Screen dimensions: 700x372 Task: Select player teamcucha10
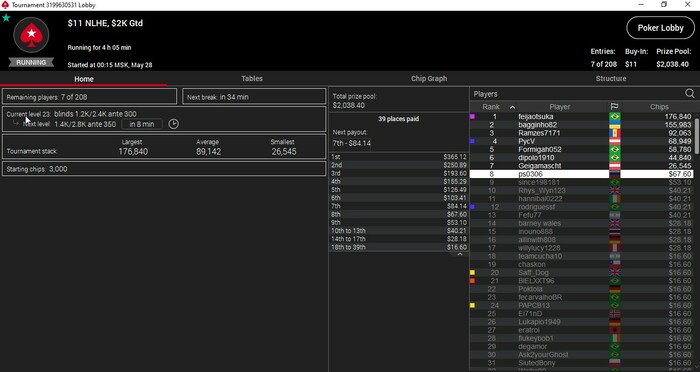coord(582,256)
